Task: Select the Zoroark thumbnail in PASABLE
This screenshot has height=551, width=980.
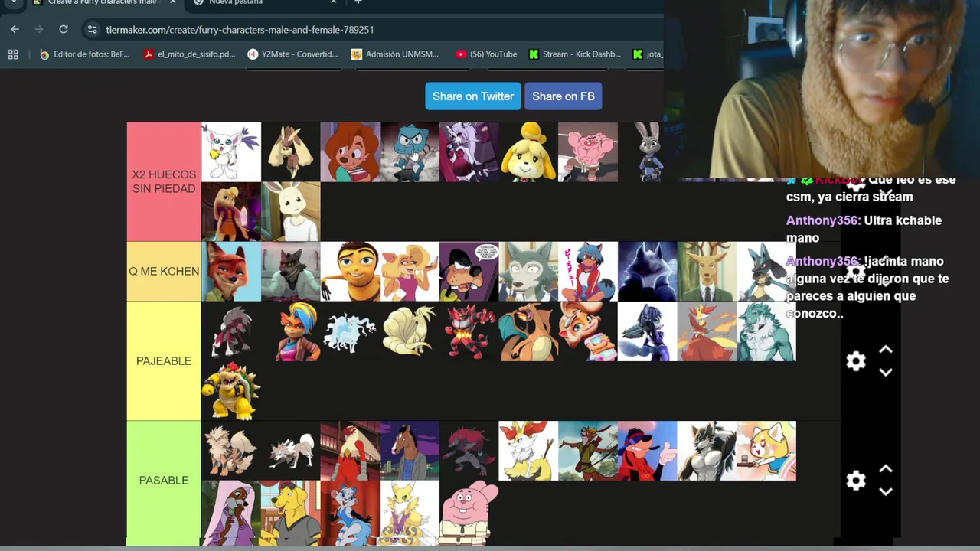Action: [469, 451]
